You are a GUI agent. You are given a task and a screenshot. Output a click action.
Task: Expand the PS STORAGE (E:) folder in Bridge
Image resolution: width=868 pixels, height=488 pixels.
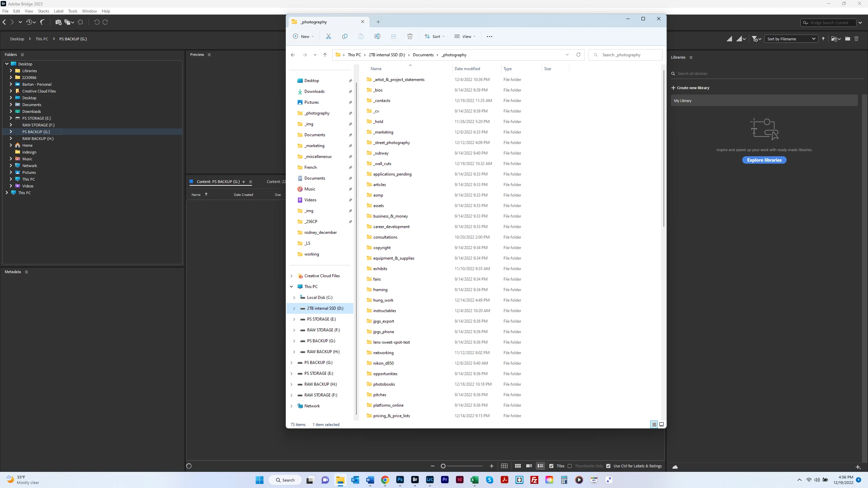tap(11, 118)
